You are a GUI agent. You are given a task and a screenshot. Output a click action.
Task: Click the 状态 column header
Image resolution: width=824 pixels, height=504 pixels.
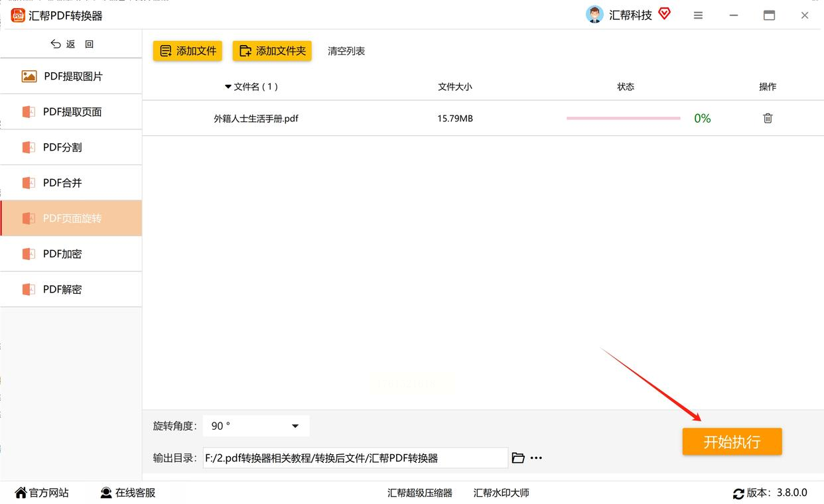(626, 87)
